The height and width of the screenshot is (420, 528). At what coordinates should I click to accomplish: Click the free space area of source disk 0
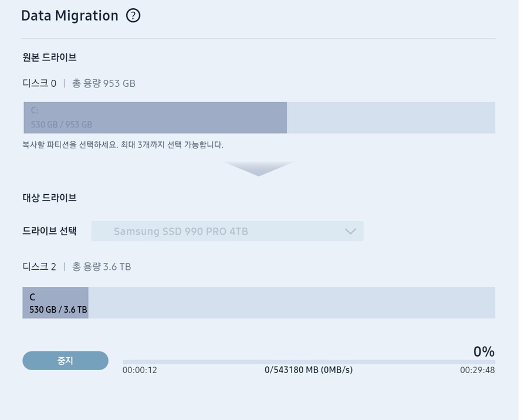pyautogui.click(x=391, y=117)
